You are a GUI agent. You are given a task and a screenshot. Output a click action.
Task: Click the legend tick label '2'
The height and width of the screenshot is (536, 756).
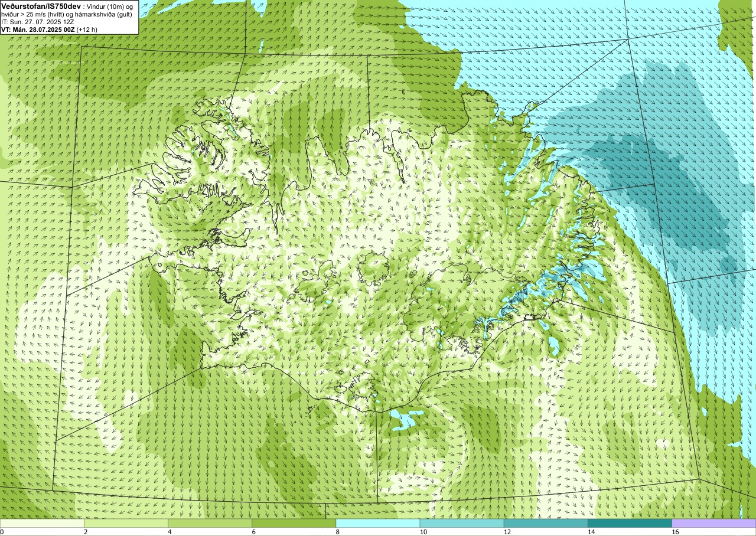tap(86, 532)
